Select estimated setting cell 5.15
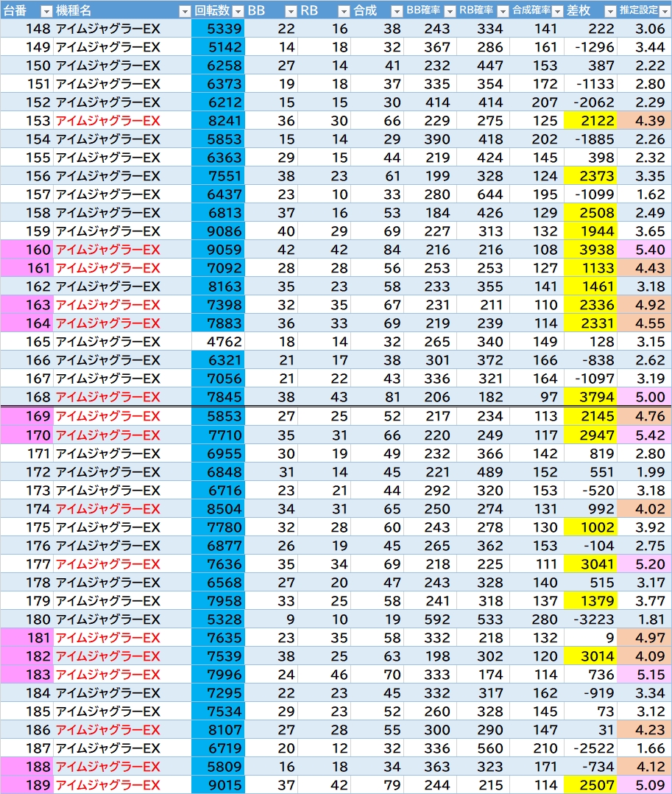Screen dimensions: 672x794 644,675
